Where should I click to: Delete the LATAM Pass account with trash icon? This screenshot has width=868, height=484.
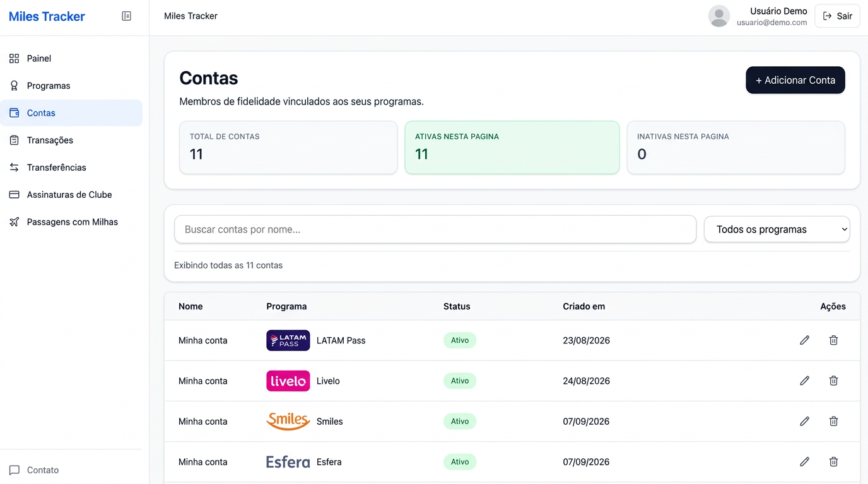[833, 340]
